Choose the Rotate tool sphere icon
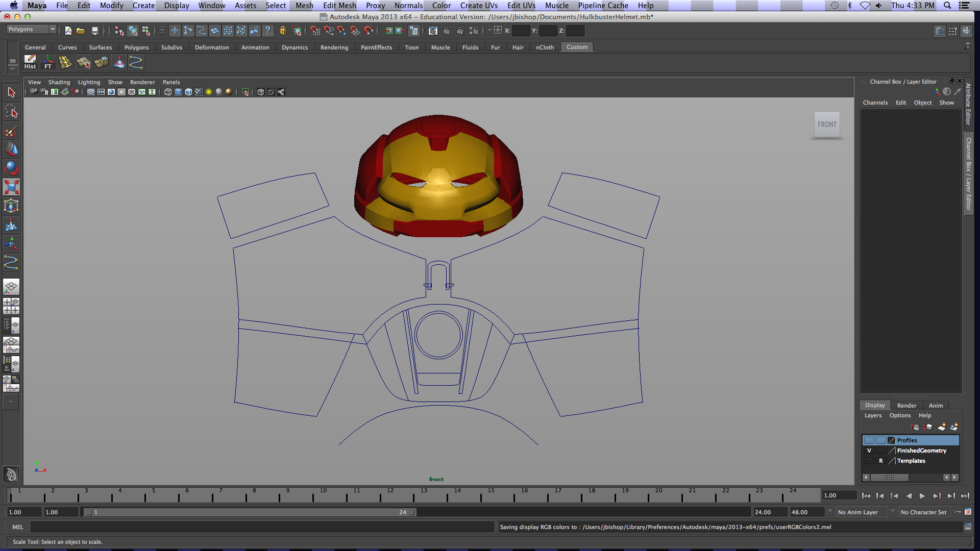This screenshot has height=551, width=980. [x=11, y=168]
